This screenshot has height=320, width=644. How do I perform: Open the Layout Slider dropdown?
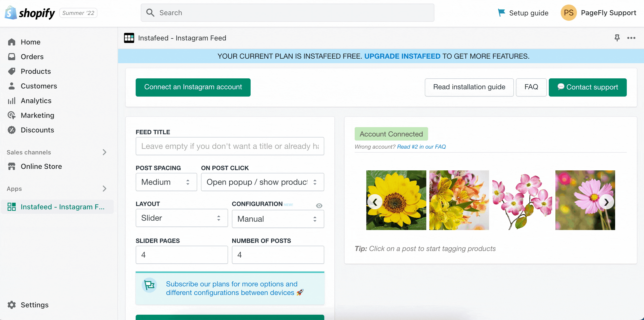(182, 218)
